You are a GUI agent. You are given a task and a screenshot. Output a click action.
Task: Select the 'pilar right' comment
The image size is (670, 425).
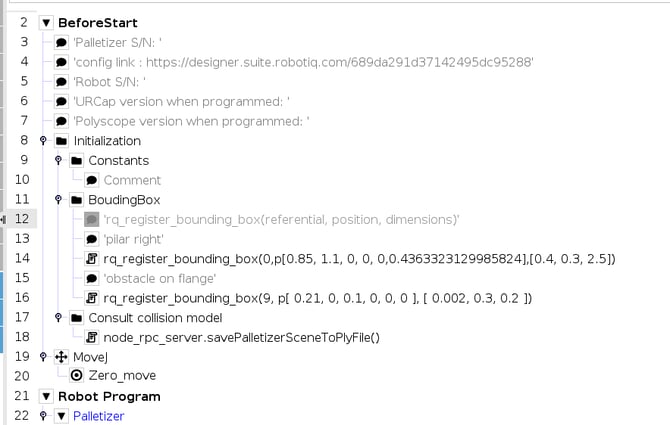coord(134,239)
